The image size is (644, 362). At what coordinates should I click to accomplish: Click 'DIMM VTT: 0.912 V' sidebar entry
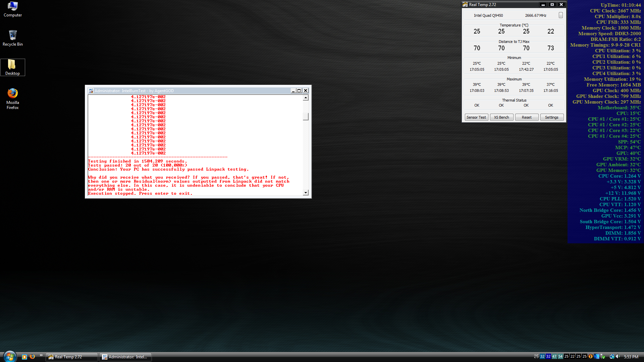coord(617,239)
